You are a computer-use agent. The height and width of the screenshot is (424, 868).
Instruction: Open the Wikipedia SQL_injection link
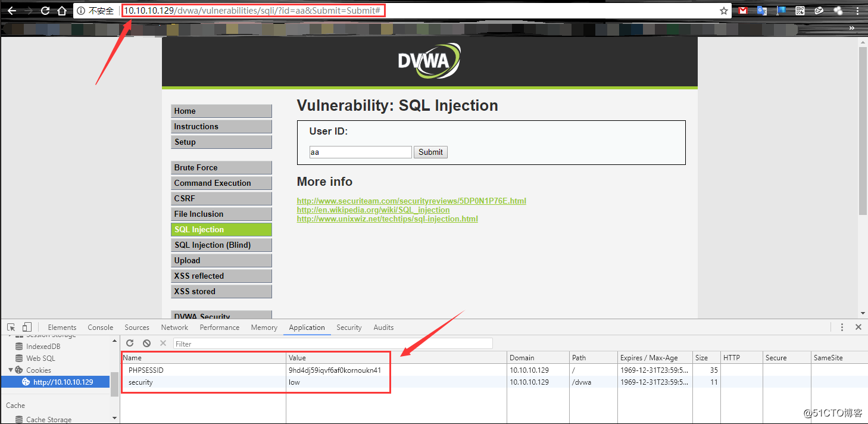(373, 210)
